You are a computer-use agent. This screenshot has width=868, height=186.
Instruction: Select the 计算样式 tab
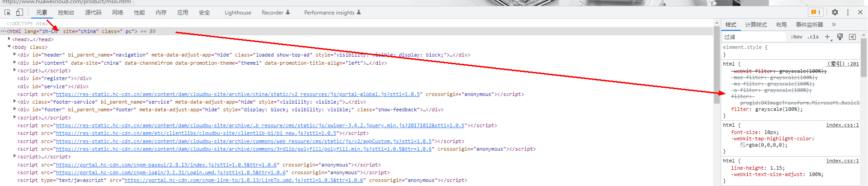pos(756,25)
